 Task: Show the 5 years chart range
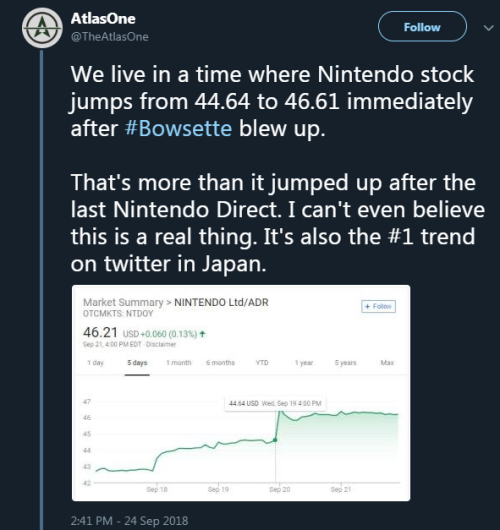tap(345, 363)
